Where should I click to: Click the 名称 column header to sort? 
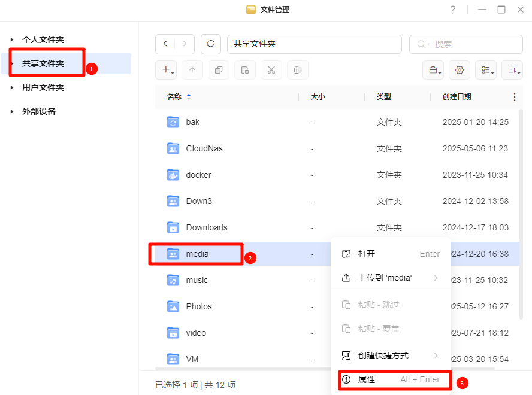pos(174,97)
